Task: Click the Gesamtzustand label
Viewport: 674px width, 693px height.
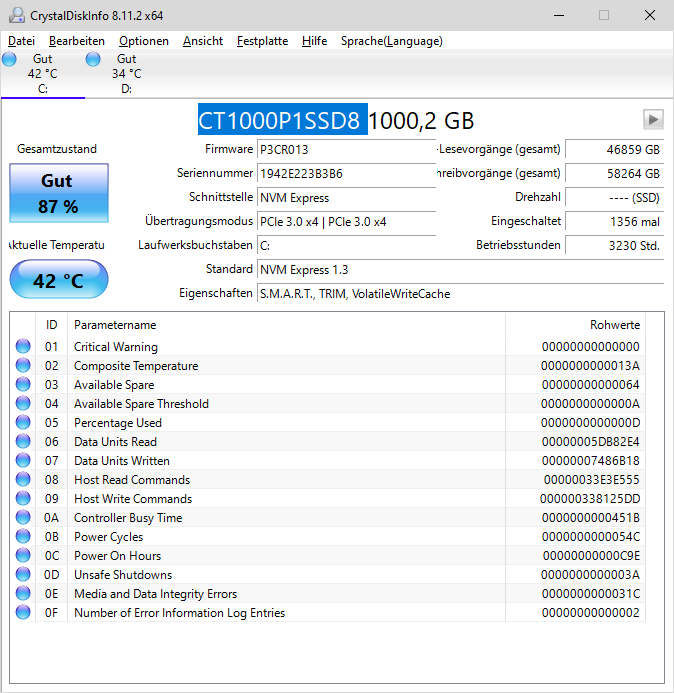Action: coord(57,149)
